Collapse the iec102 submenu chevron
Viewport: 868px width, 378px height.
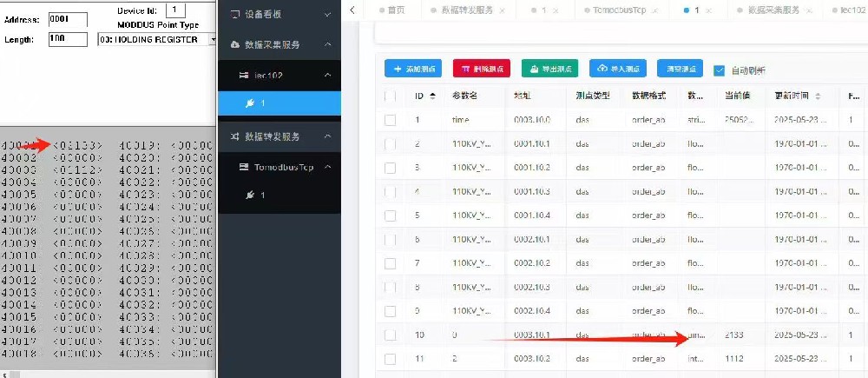[x=328, y=75]
